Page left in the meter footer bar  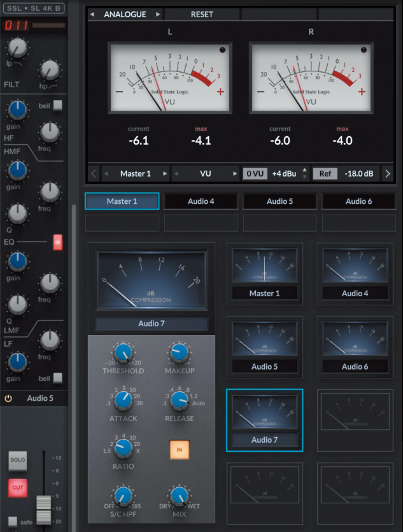94,174
